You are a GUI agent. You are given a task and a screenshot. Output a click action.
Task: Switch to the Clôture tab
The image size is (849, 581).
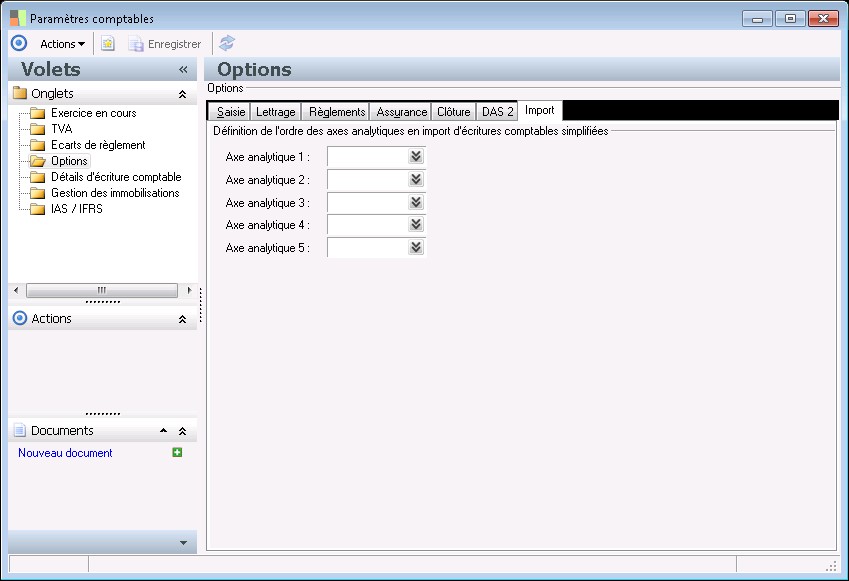(x=454, y=112)
